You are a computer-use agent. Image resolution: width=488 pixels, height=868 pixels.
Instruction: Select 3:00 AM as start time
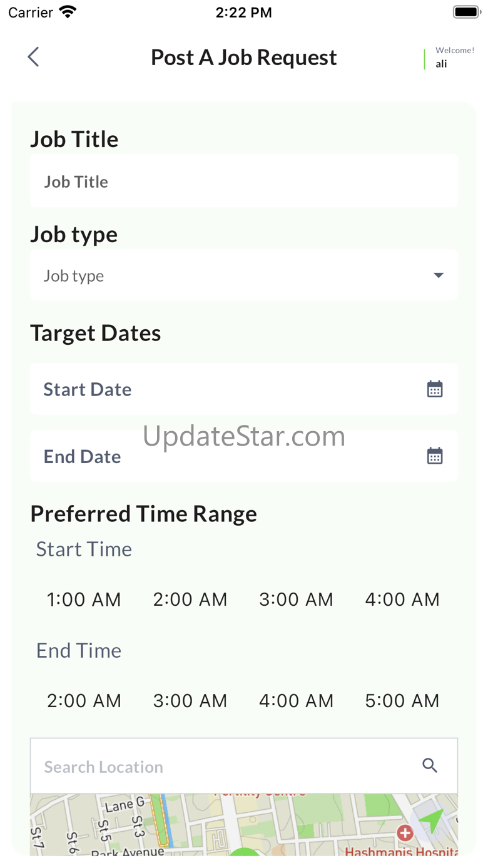(297, 600)
